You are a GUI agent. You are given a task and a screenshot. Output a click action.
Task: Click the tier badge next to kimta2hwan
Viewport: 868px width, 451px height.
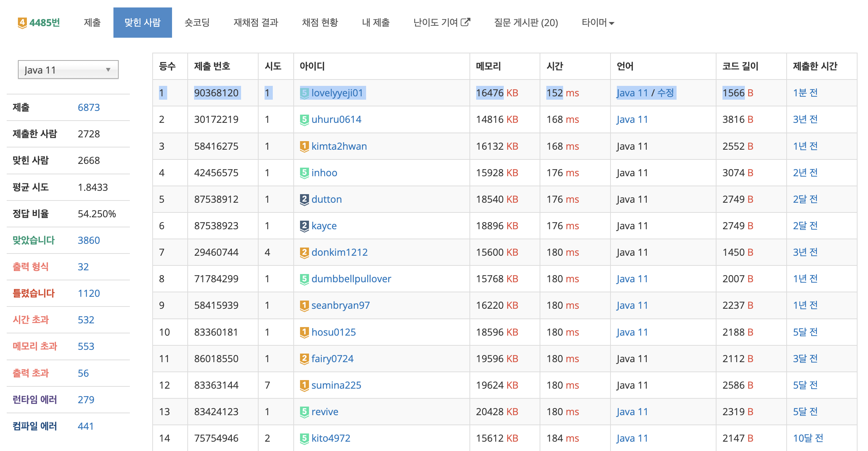[305, 146]
